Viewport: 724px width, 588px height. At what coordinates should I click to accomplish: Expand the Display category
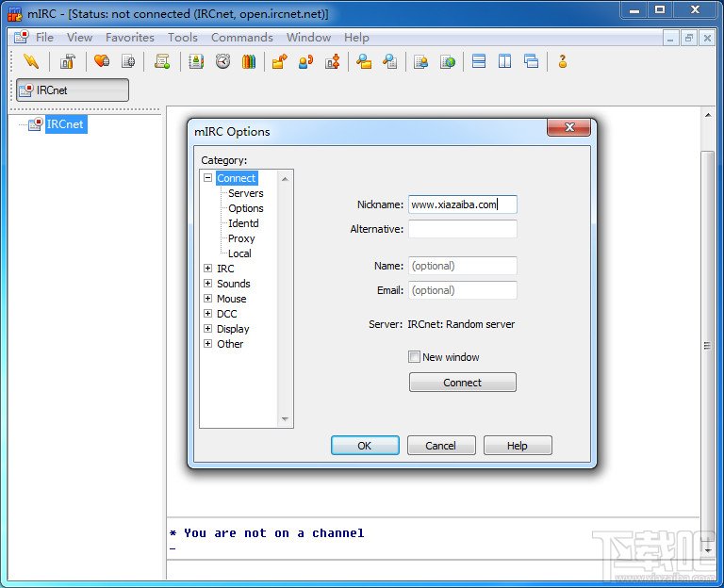coord(207,329)
